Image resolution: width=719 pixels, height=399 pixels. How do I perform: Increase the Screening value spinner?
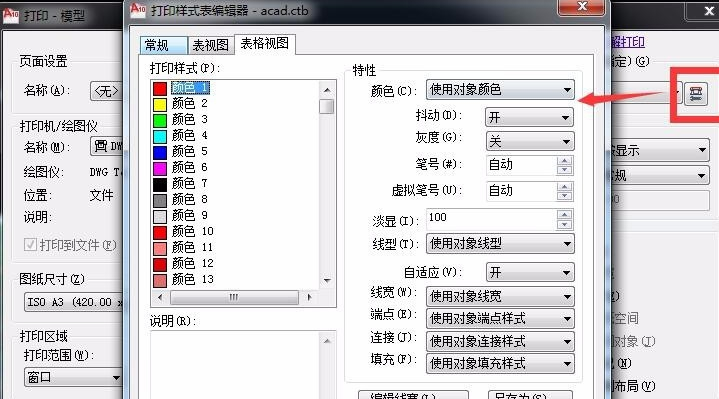point(564,215)
